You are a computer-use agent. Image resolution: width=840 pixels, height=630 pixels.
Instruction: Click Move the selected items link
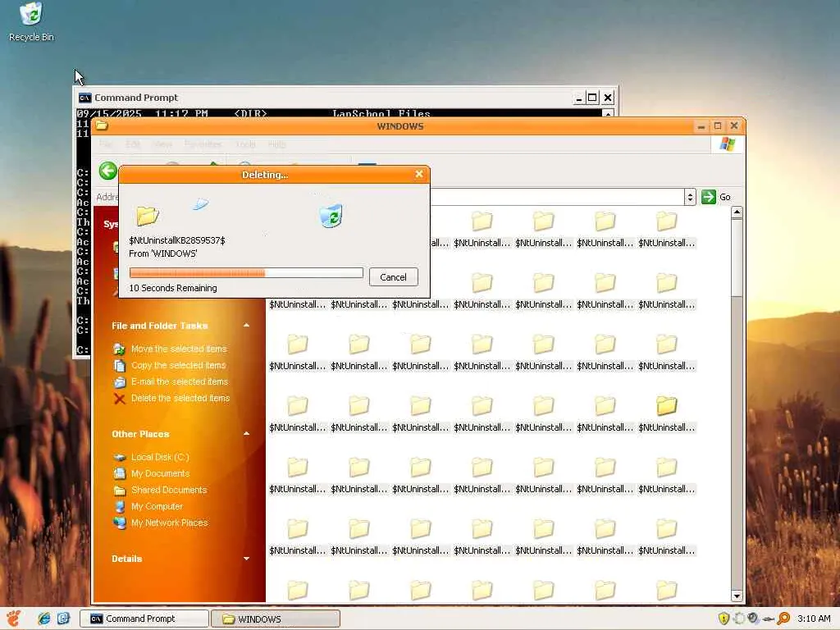pos(179,349)
